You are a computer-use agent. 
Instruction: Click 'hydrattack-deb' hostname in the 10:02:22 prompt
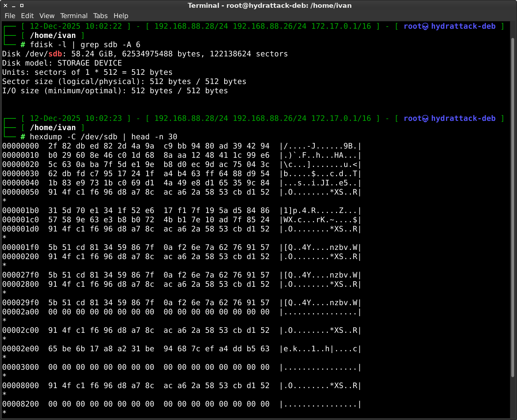coord(463,26)
